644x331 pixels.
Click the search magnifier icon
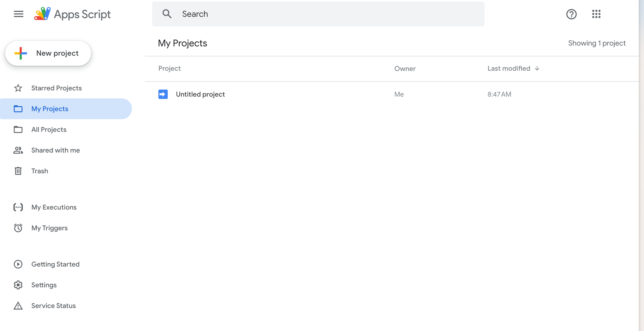pos(167,14)
